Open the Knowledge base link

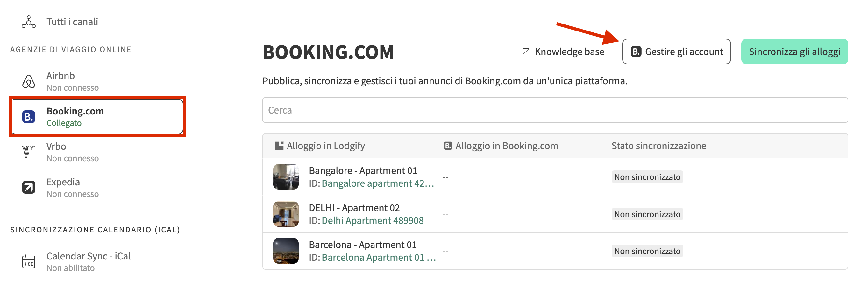point(569,52)
